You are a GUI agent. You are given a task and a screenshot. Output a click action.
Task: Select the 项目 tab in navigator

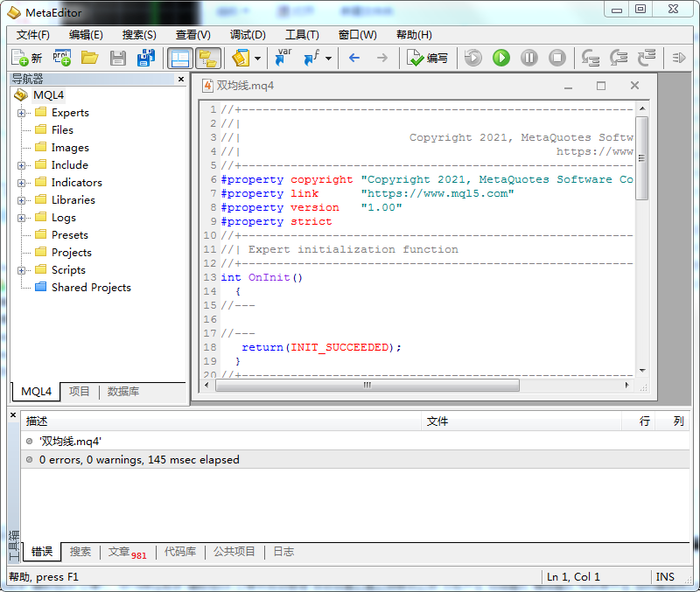point(80,392)
